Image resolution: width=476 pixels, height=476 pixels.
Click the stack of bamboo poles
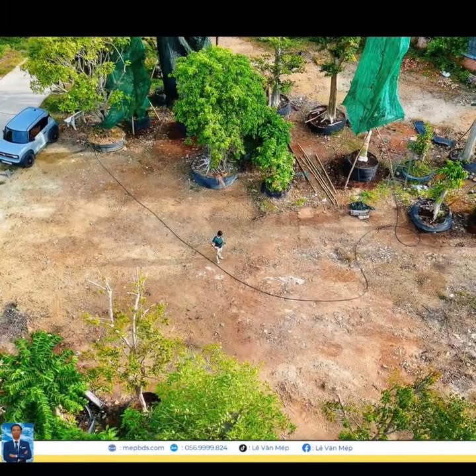tap(317, 175)
